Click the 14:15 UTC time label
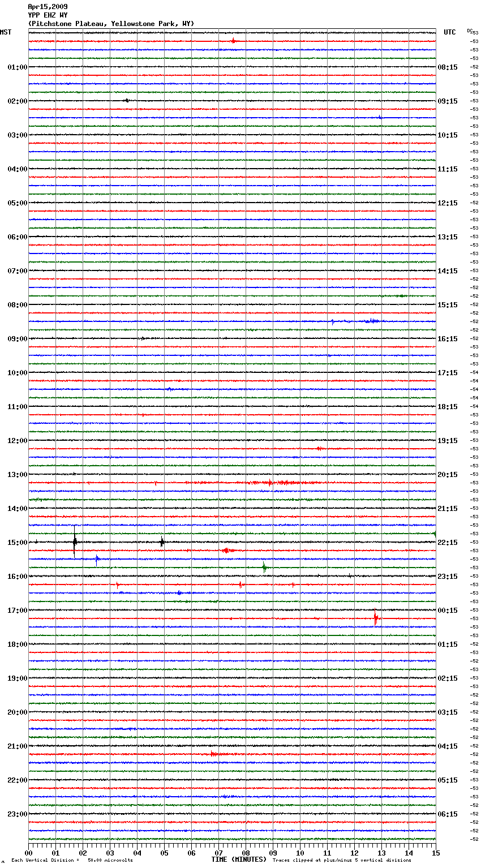 coord(448,271)
